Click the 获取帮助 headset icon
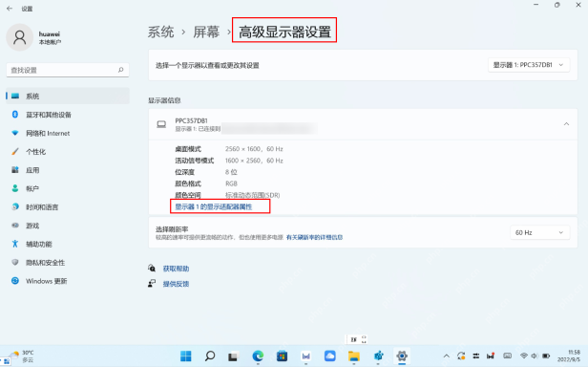Viewport: 588px width, 367px height. (152, 269)
